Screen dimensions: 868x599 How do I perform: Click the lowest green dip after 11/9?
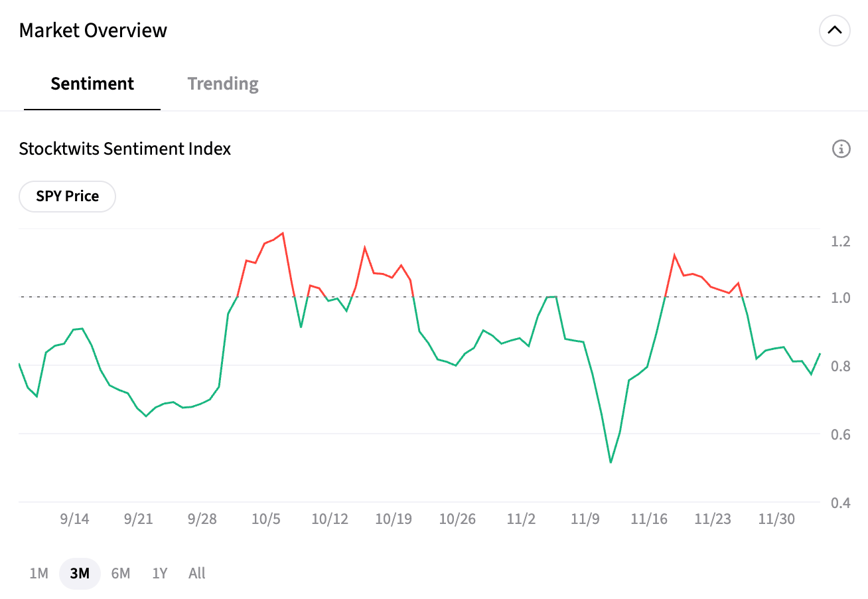pos(611,462)
